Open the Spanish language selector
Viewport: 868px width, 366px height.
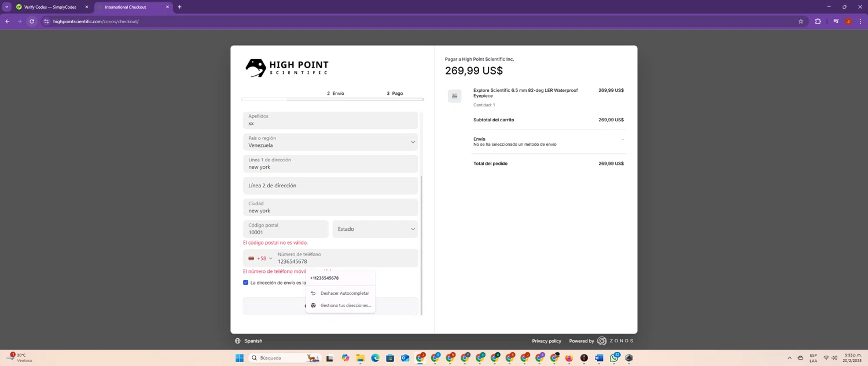tap(253, 341)
